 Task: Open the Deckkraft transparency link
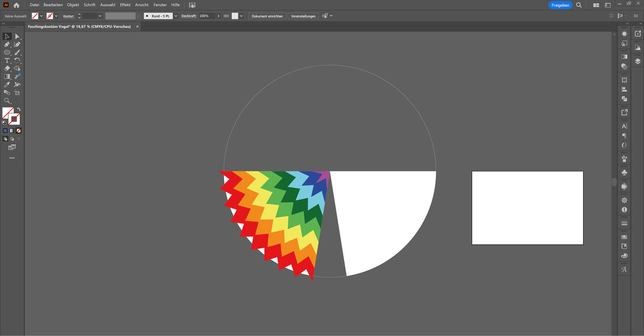pyautogui.click(x=189, y=16)
